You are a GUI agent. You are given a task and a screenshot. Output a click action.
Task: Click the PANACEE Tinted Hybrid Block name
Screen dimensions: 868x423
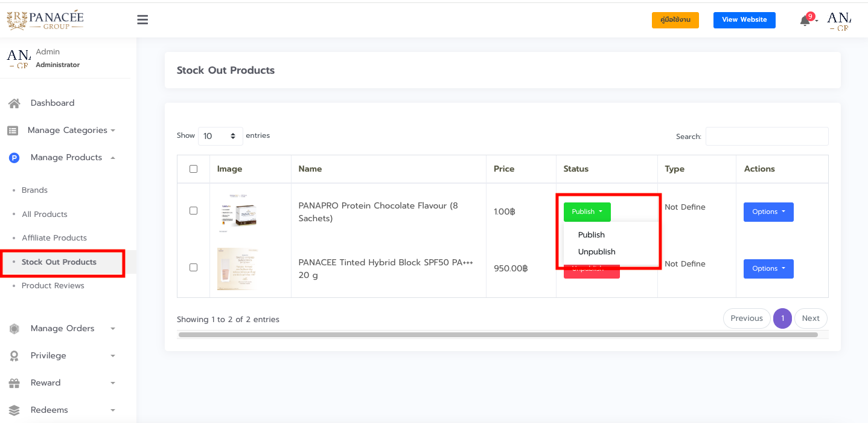[386, 269]
